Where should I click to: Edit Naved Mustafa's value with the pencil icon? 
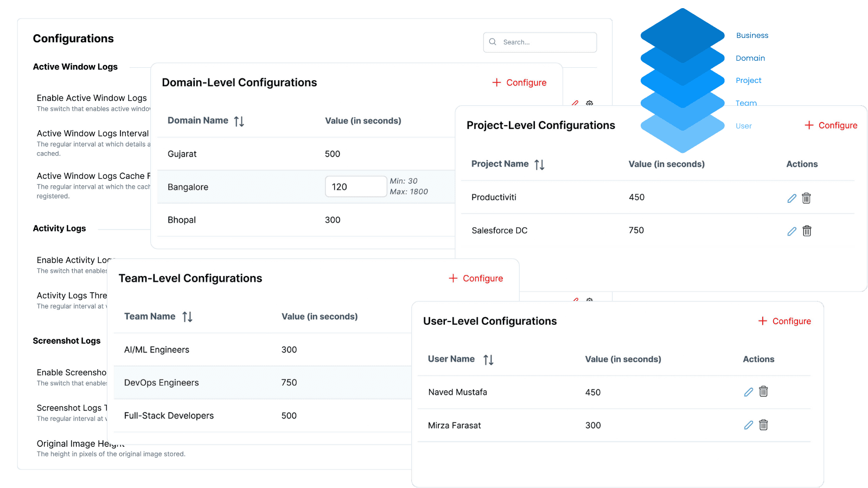point(749,391)
